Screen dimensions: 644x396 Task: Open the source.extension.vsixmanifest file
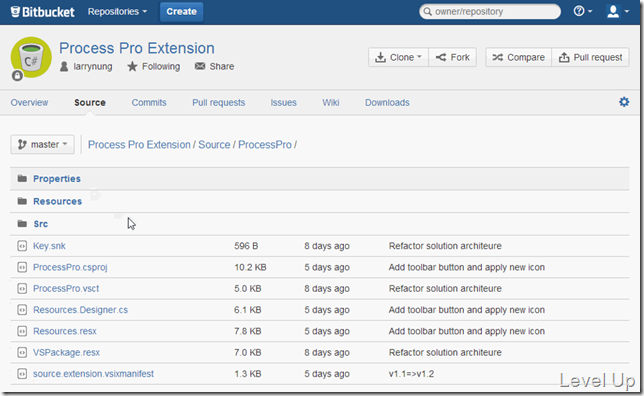coord(93,374)
